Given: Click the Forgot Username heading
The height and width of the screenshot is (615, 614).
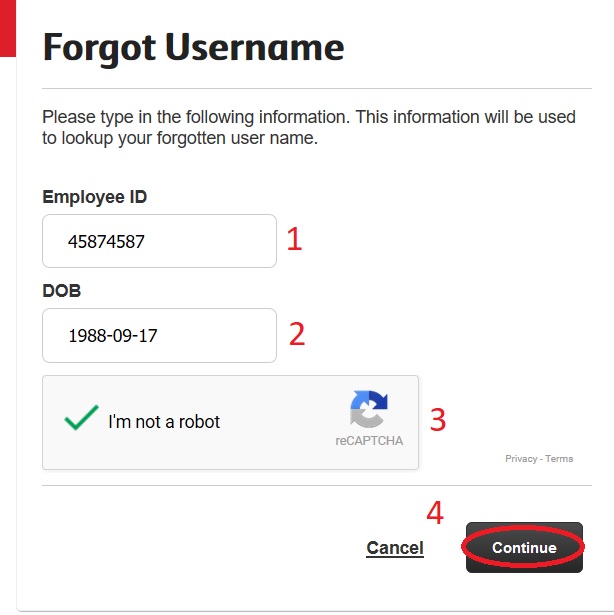Looking at the screenshot, I should 193,47.
